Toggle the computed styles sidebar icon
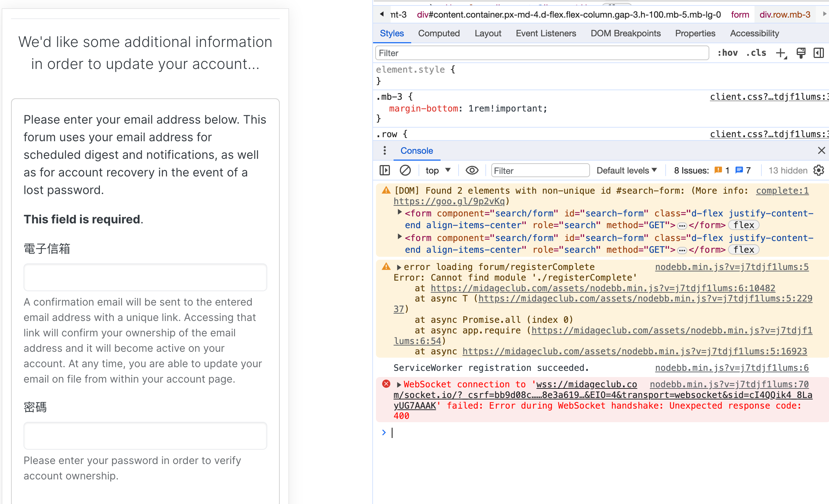The height and width of the screenshot is (504, 829). point(819,53)
